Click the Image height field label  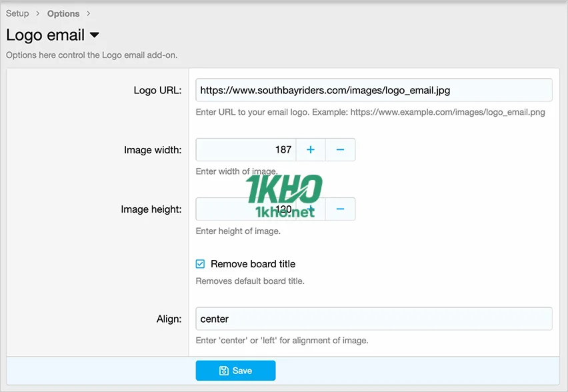click(x=151, y=209)
